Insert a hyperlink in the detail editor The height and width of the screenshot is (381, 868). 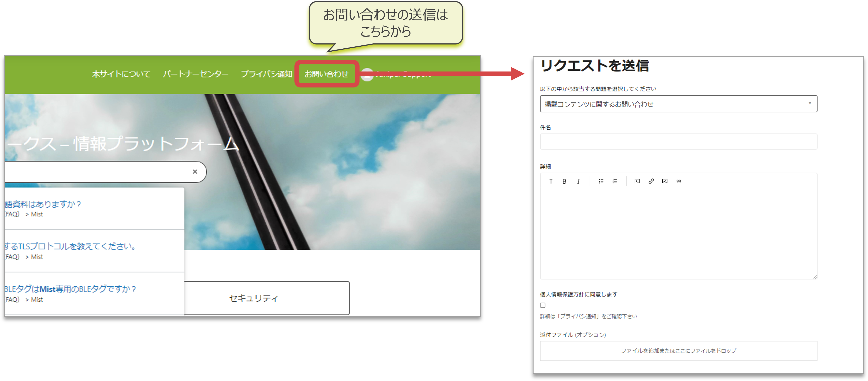coord(651,181)
